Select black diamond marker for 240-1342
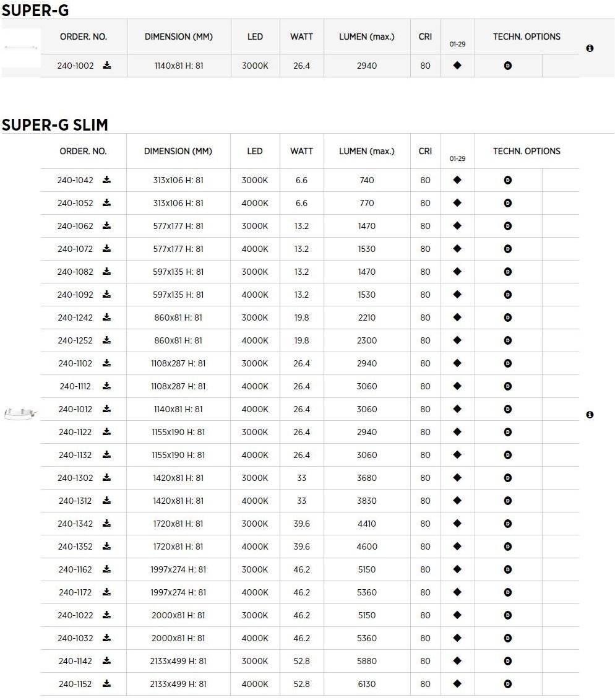 click(x=457, y=524)
